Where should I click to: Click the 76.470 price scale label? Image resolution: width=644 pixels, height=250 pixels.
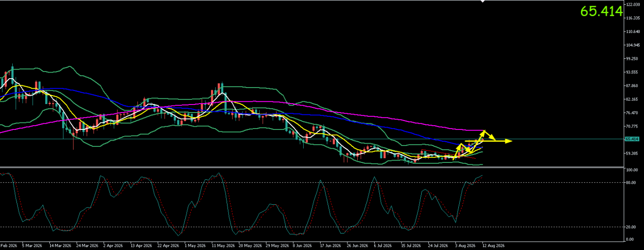pyautogui.click(x=633, y=113)
